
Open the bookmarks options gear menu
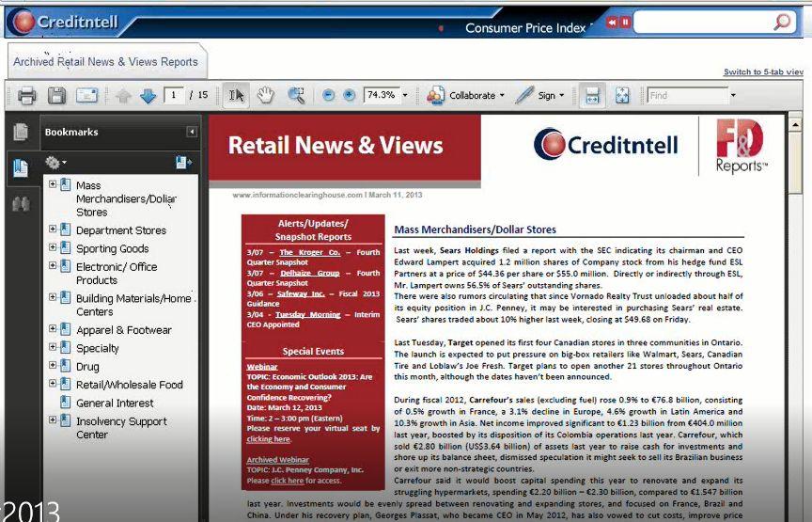click(x=55, y=163)
